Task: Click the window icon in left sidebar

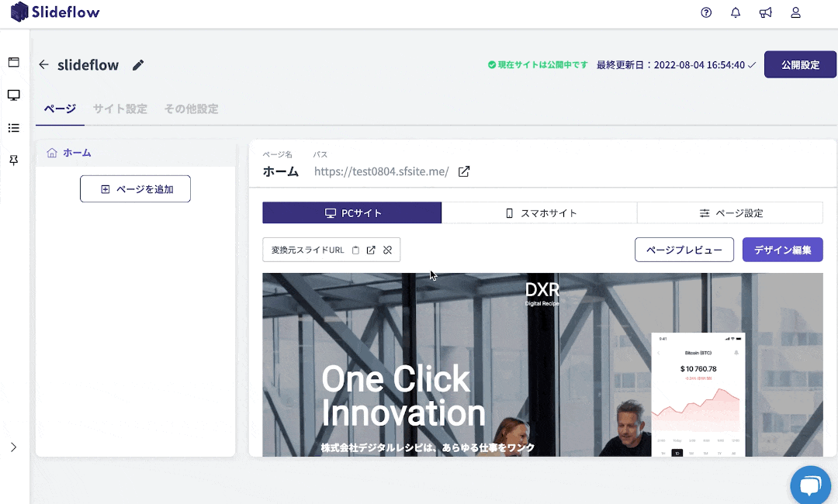Action: (13, 62)
